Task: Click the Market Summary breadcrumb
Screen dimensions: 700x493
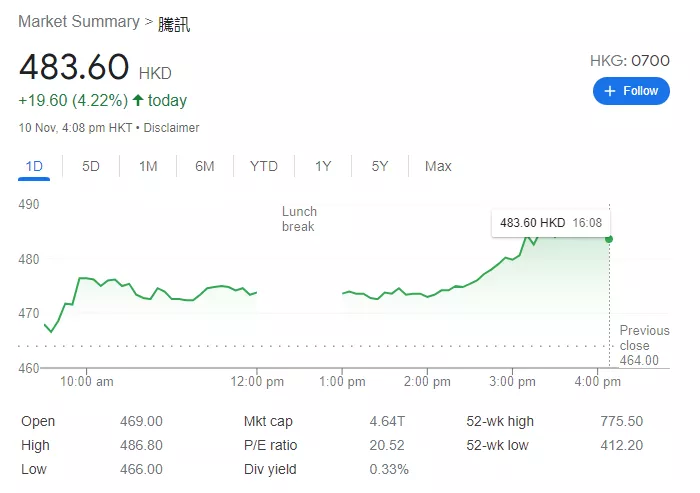Action: [x=78, y=22]
